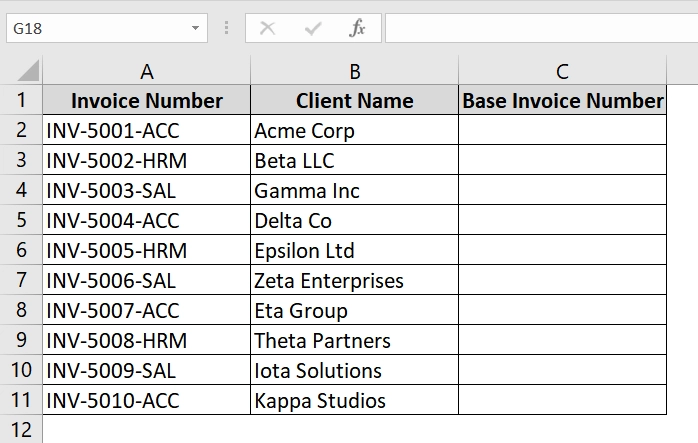The height and width of the screenshot is (443, 698).
Task: Click the Theta Partners cell
Action: coord(354,340)
